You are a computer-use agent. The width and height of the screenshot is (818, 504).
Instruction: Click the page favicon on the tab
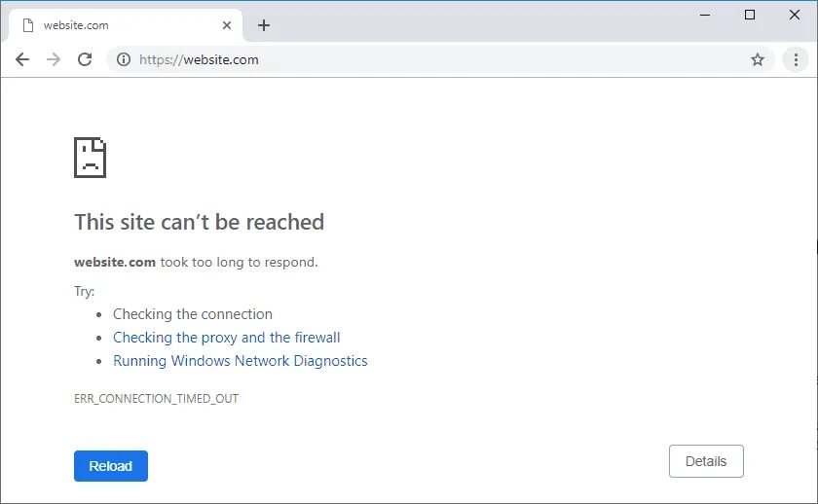click(x=28, y=25)
